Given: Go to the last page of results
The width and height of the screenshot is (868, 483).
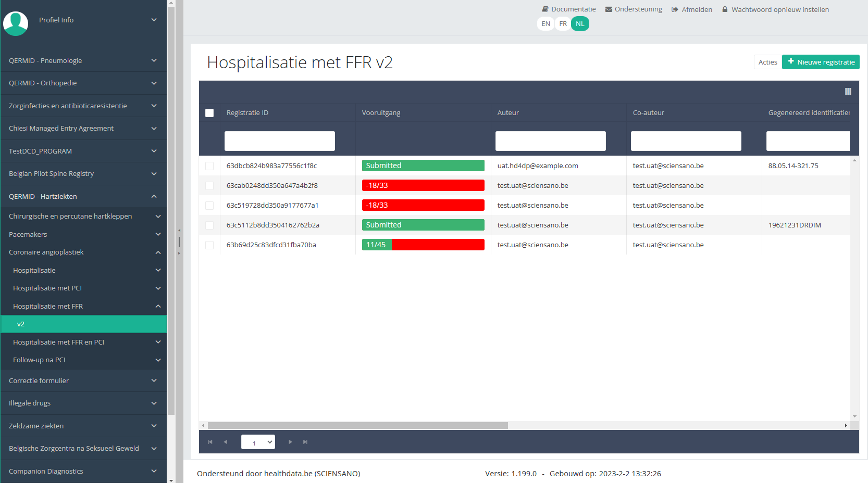Looking at the screenshot, I should pyautogui.click(x=305, y=442).
